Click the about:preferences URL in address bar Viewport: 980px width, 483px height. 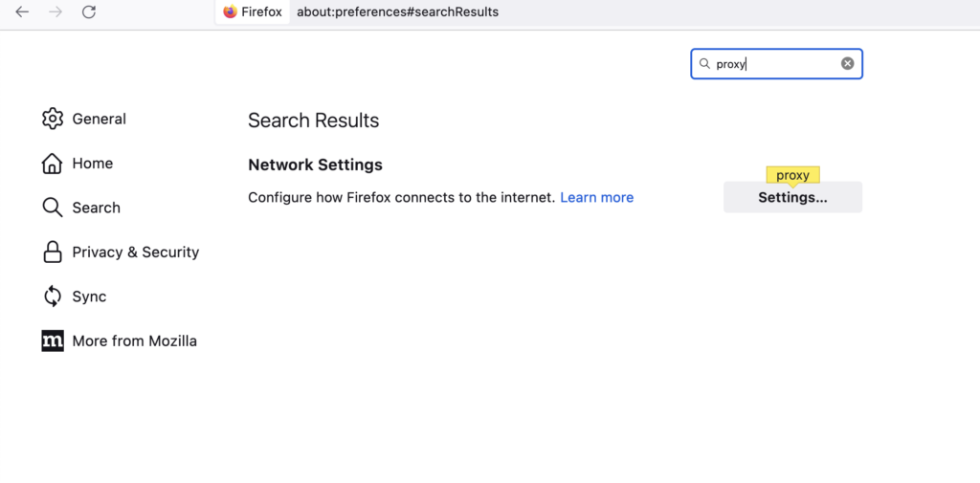[x=397, y=11]
